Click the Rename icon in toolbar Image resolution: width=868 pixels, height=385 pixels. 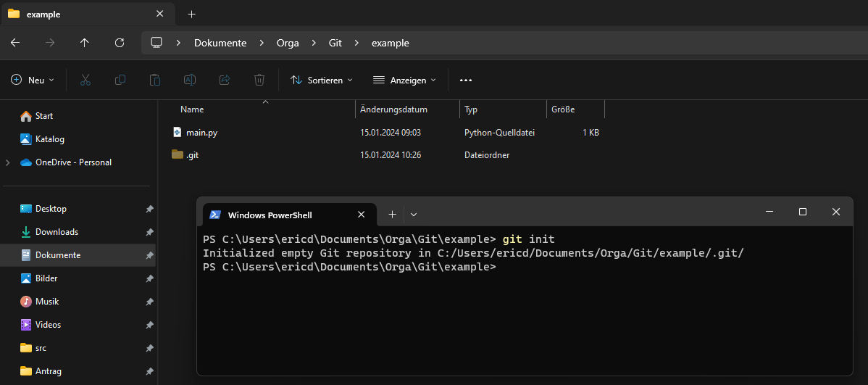tap(190, 80)
